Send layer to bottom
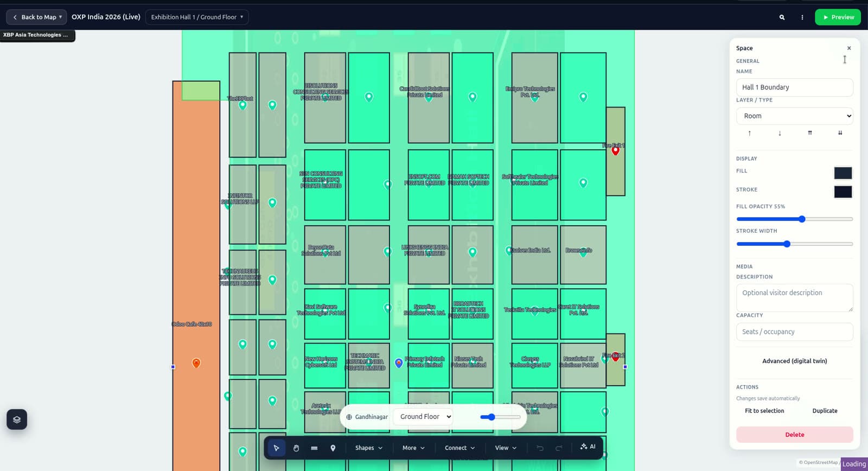The width and height of the screenshot is (868, 471). click(x=840, y=133)
